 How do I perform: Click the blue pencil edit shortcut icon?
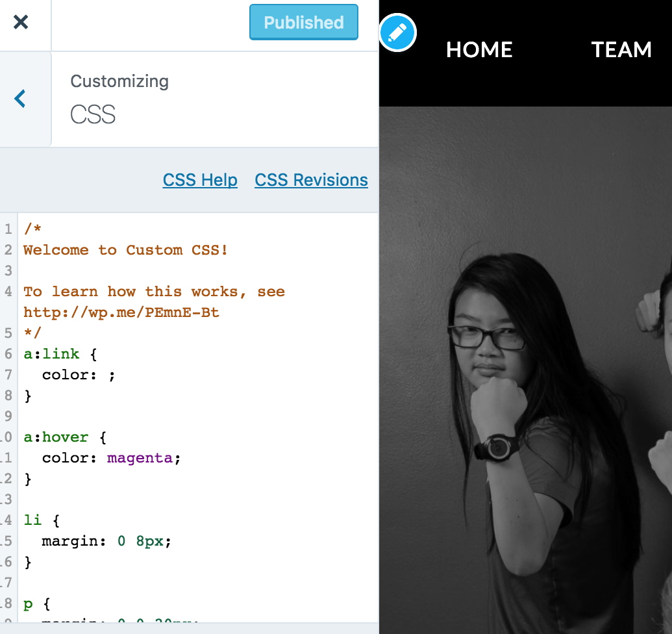click(398, 32)
